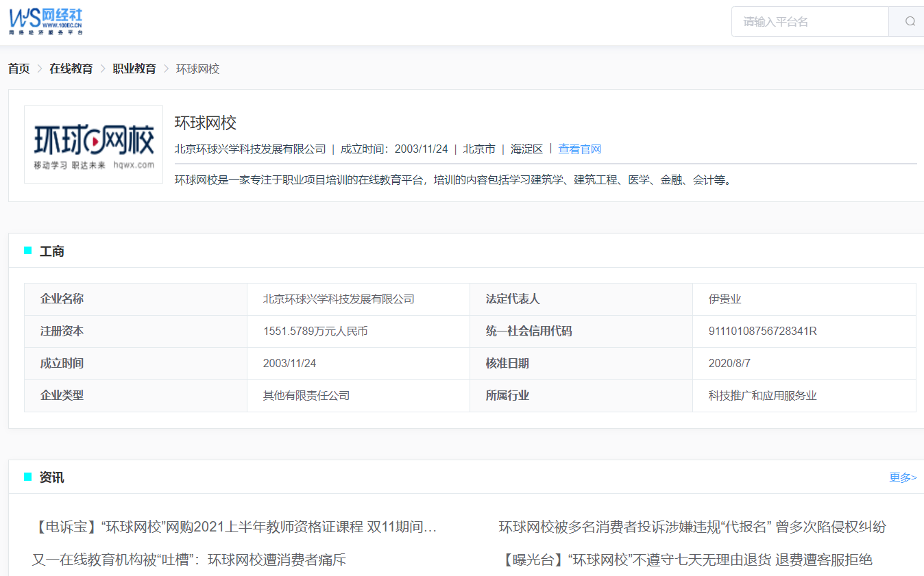
Task: Click the 所属行业 label
Action: [507, 396]
